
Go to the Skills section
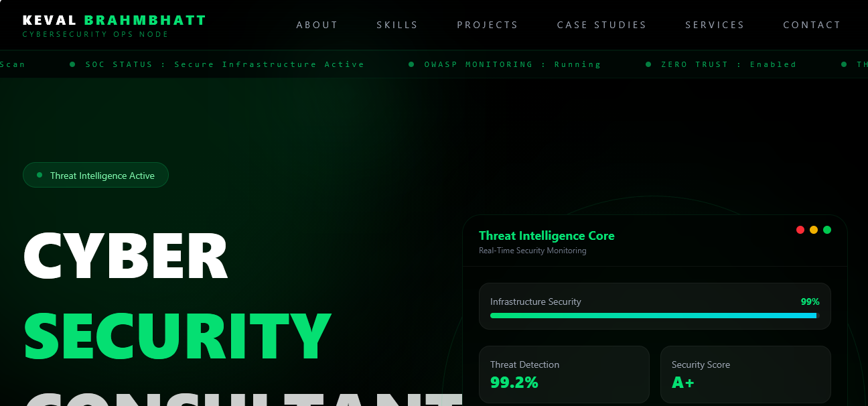click(397, 25)
